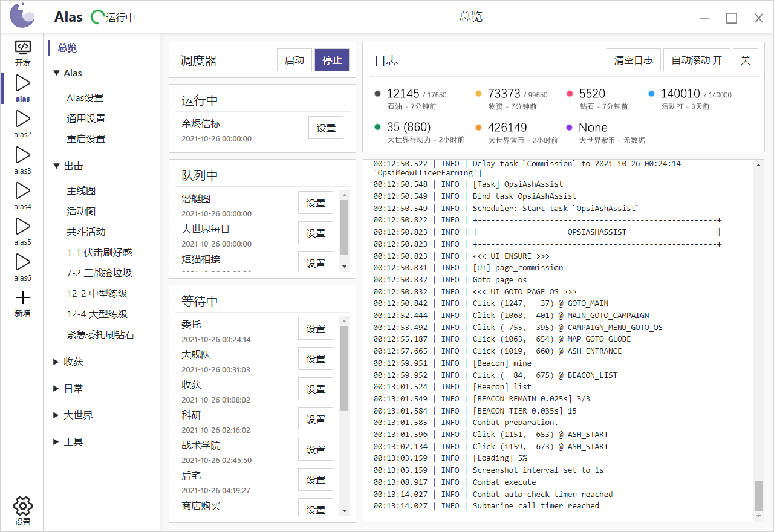This screenshot has height=532, width=774.
Task: Toggle 自动滚动 to stop log auto-scrolling
Action: [697, 59]
